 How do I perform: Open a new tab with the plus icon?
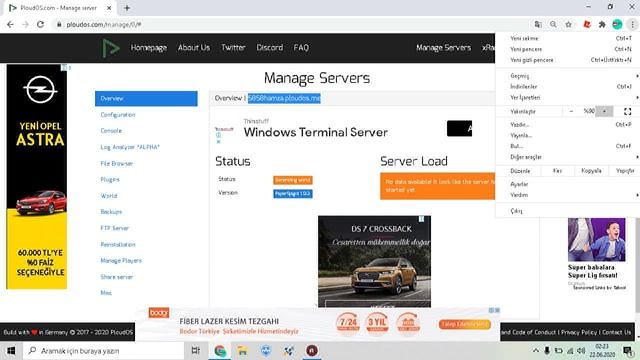pyautogui.click(x=127, y=8)
